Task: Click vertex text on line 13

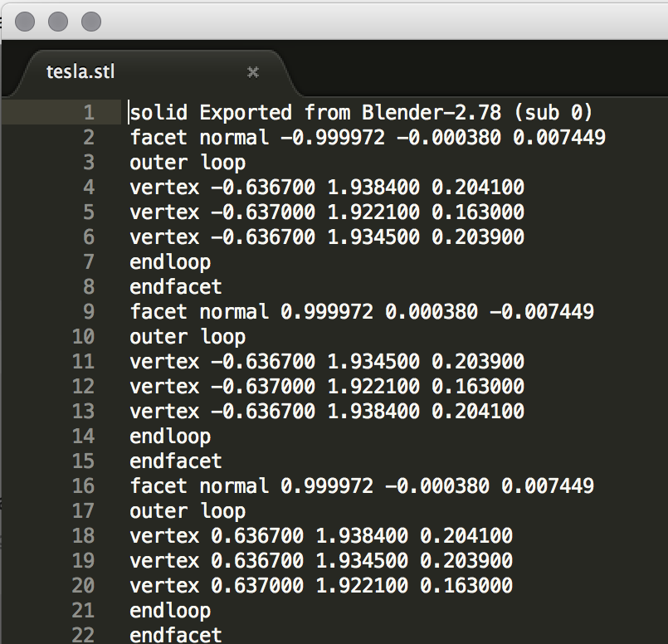Action: [x=327, y=412]
